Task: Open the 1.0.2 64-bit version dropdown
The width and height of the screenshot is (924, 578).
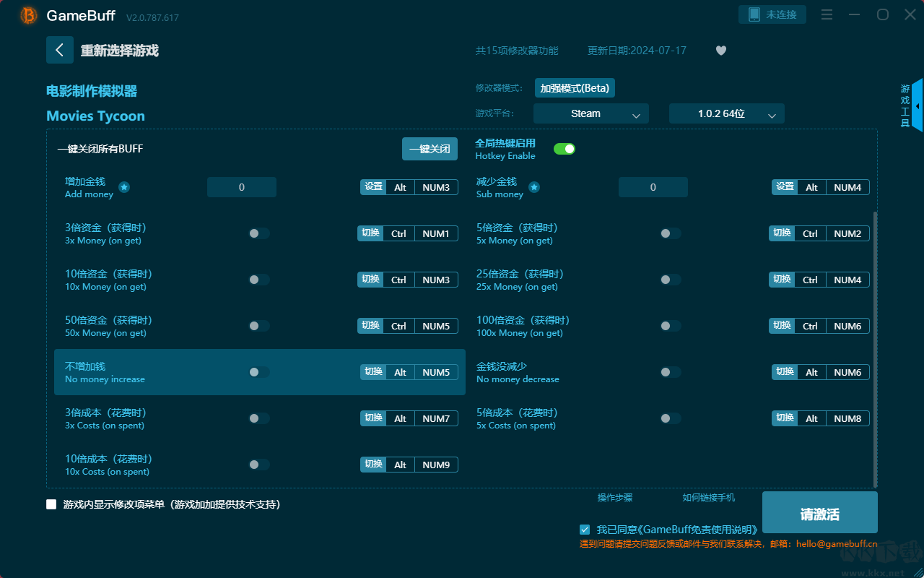Action: click(726, 114)
